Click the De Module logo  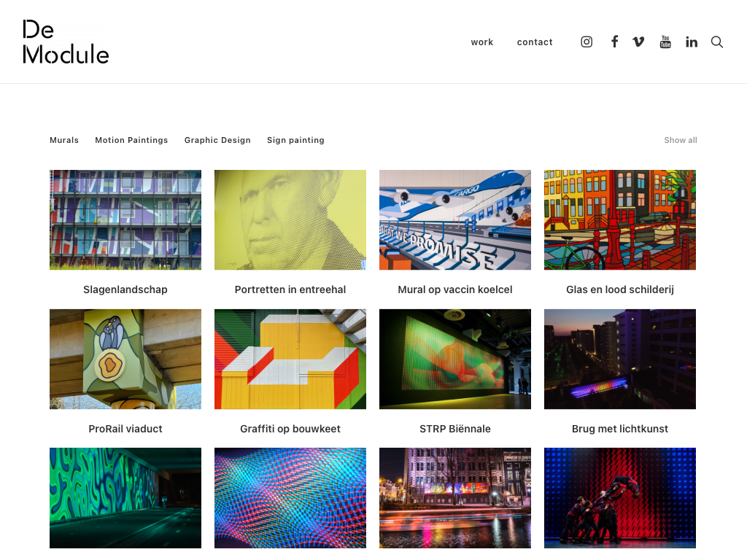[66, 42]
